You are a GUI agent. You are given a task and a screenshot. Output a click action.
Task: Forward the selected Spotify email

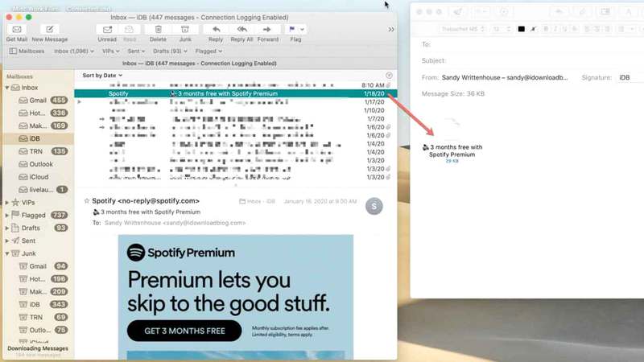coord(267,30)
